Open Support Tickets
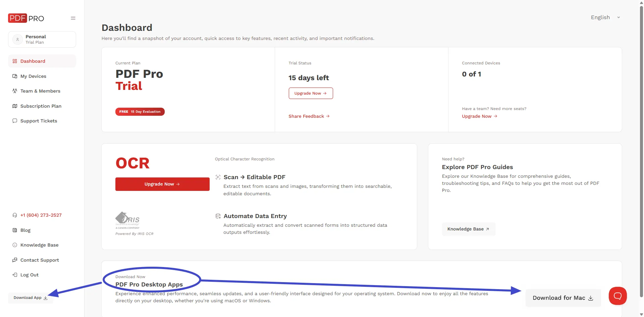 click(x=42, y=121)
